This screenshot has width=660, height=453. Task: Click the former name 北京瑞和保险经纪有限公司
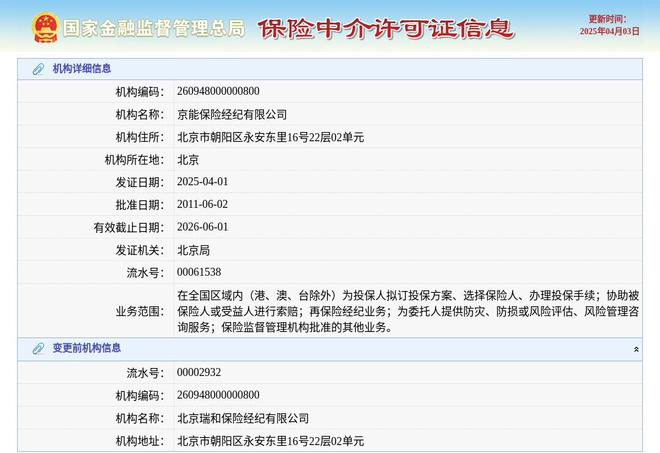243,418
